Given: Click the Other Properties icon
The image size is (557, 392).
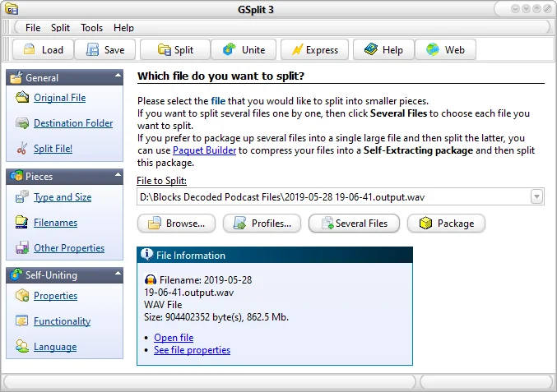Looking at the screenshot, I should click(22, 247).
